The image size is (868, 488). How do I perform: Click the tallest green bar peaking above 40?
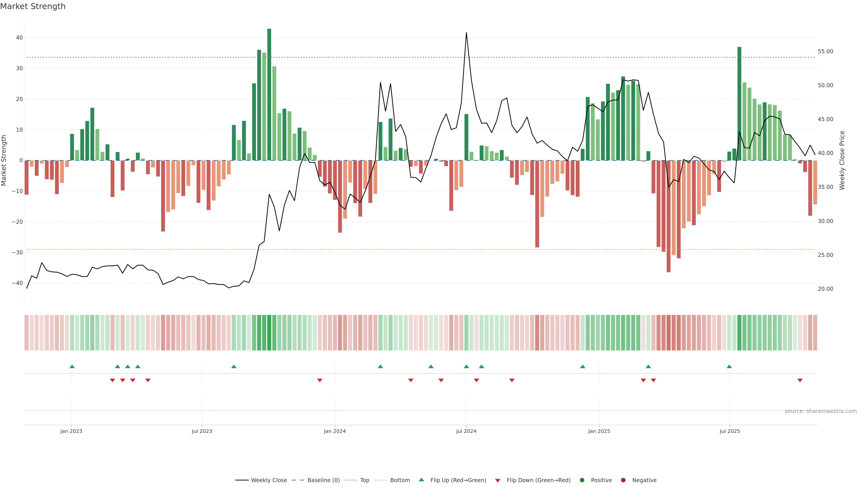click(269, 94)
